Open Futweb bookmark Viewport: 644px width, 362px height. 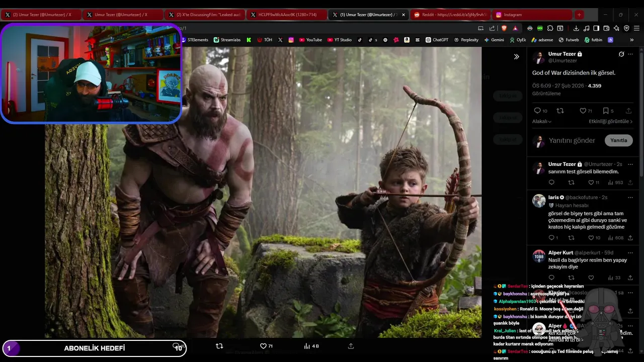tap(568, 40)
